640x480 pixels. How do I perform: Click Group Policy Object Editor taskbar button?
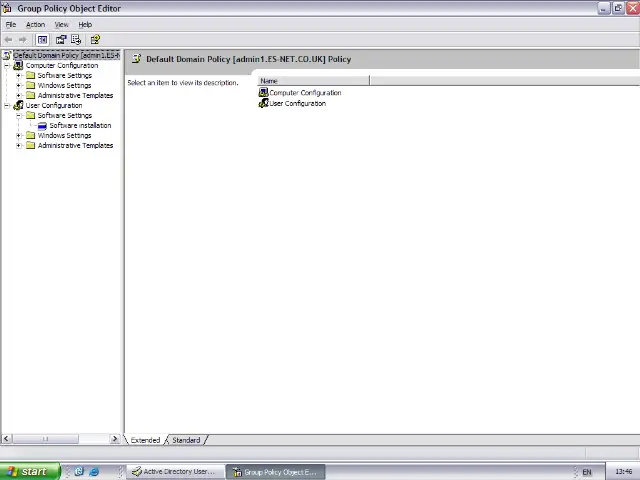pyautogui.click(x=276, y=472)
